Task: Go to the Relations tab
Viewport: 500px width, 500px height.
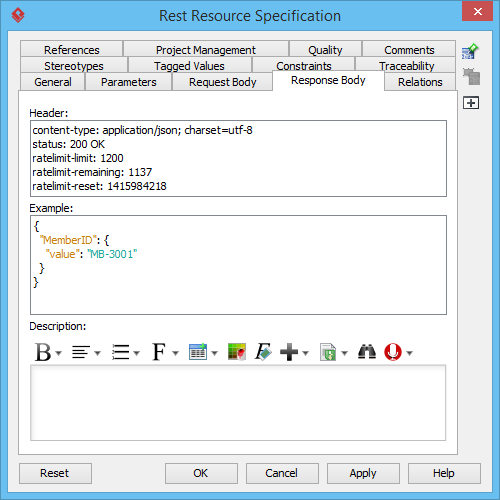Action: point(420,82)
